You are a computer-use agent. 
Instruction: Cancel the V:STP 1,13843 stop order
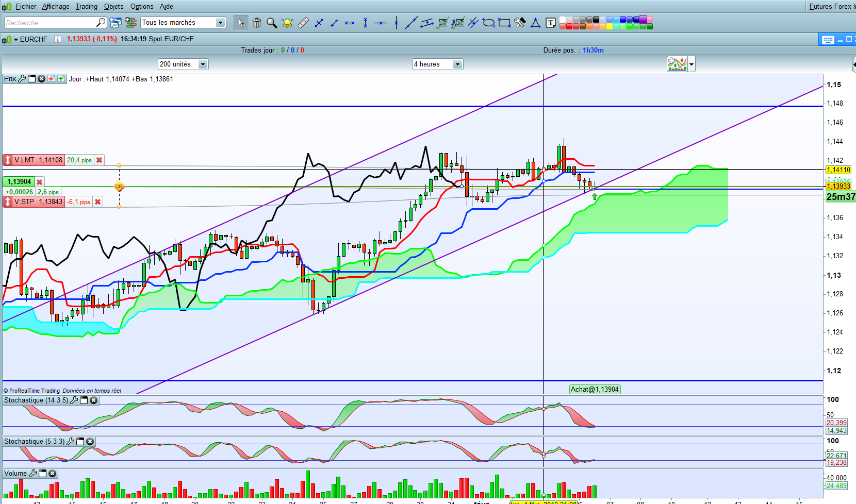[97, 202]
